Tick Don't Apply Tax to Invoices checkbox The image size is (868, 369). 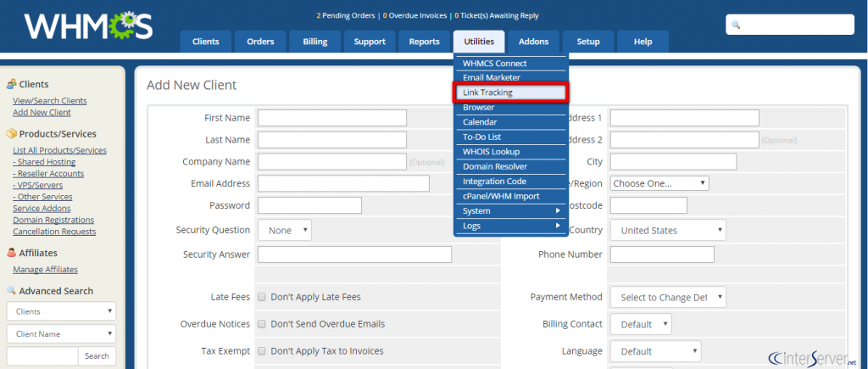[x=262, y=351]
